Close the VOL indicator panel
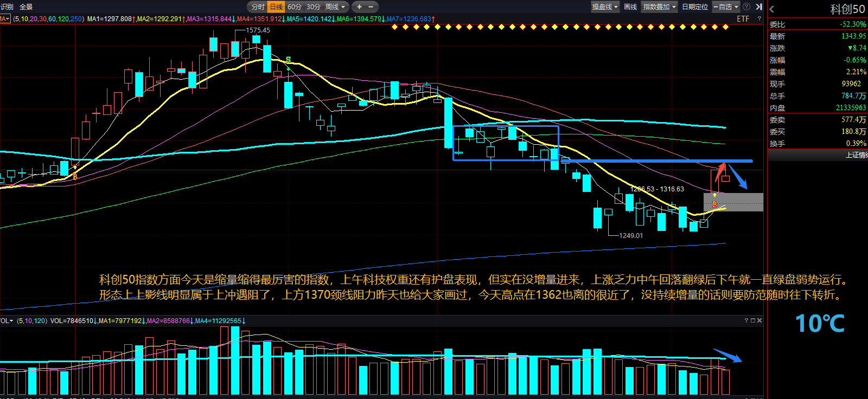868x399 pixels. (x=759, y=320)
